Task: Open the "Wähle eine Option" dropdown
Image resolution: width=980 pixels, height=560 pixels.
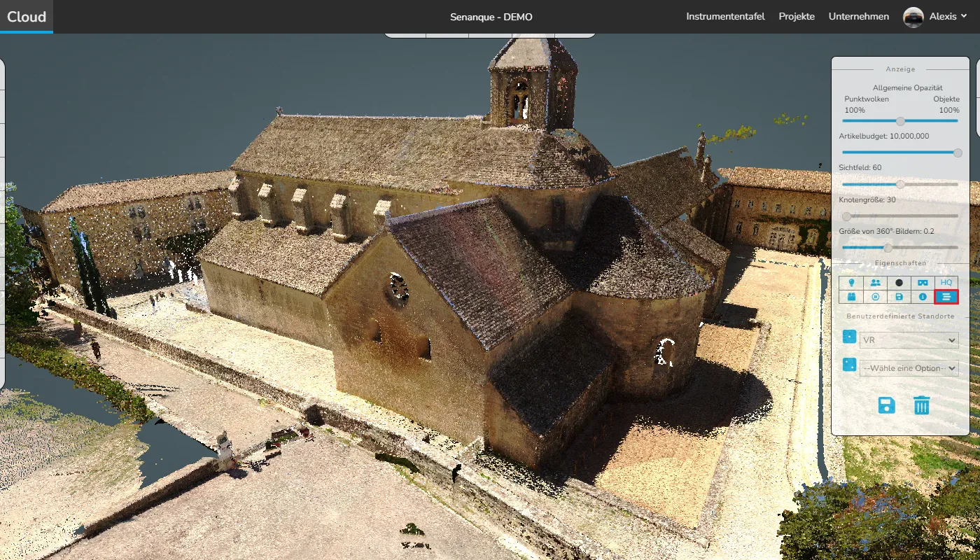Action: [x=909, y=368]
